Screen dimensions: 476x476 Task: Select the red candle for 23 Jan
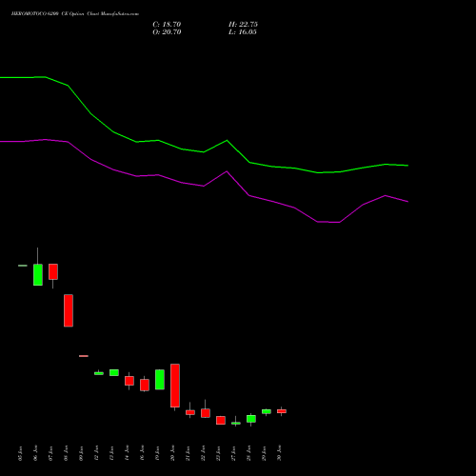(221, 421)
